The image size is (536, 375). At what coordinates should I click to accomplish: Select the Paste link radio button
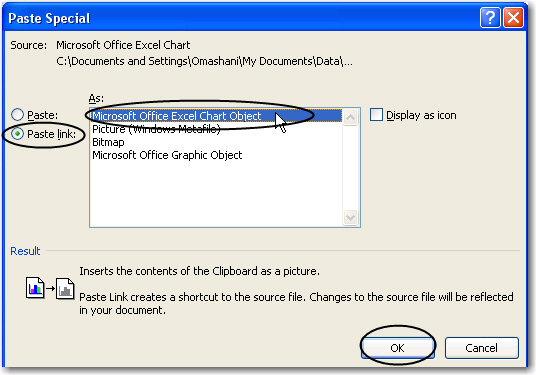(x=17, y=134)
